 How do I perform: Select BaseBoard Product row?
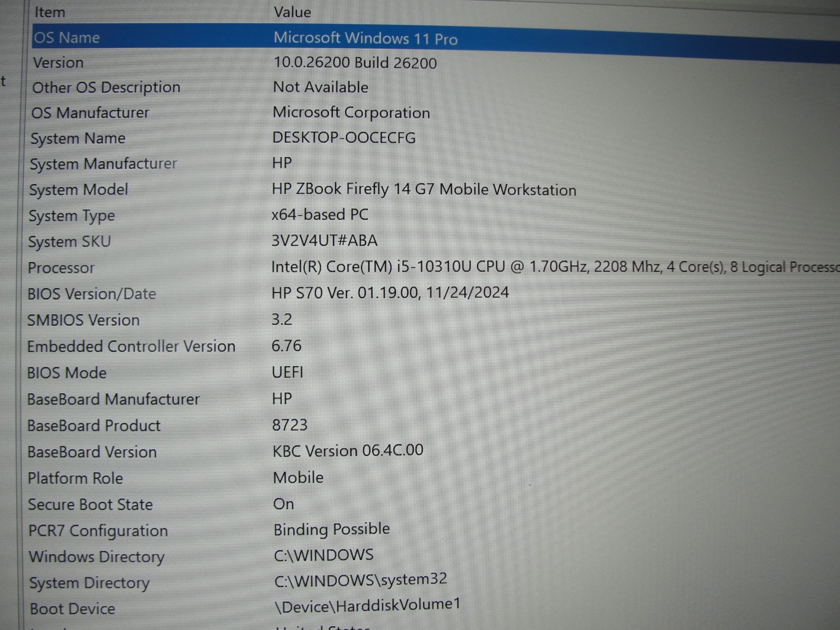[94, 425]
